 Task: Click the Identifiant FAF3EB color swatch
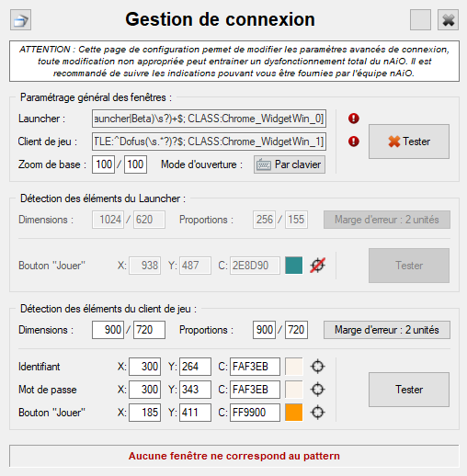[x=294, y=367]
